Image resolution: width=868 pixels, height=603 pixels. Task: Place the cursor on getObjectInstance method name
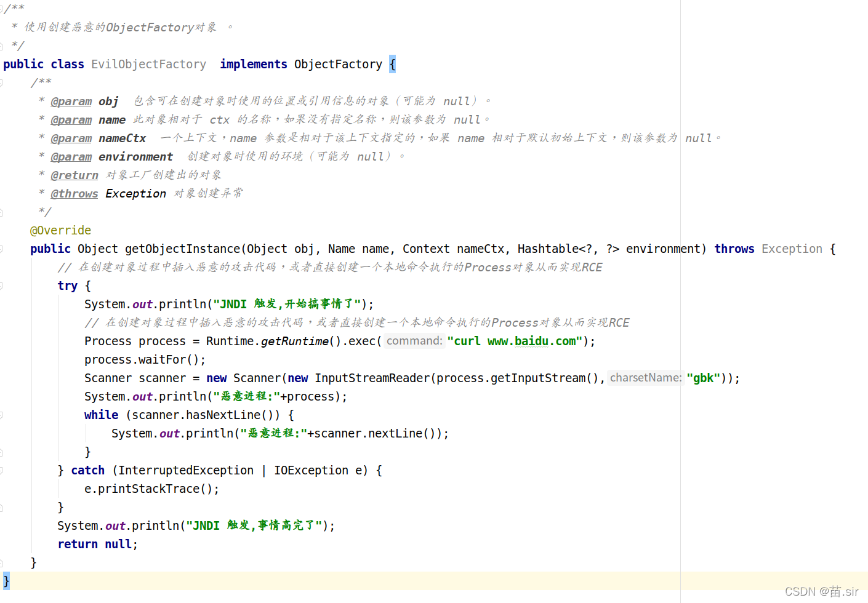coord(182,249)
